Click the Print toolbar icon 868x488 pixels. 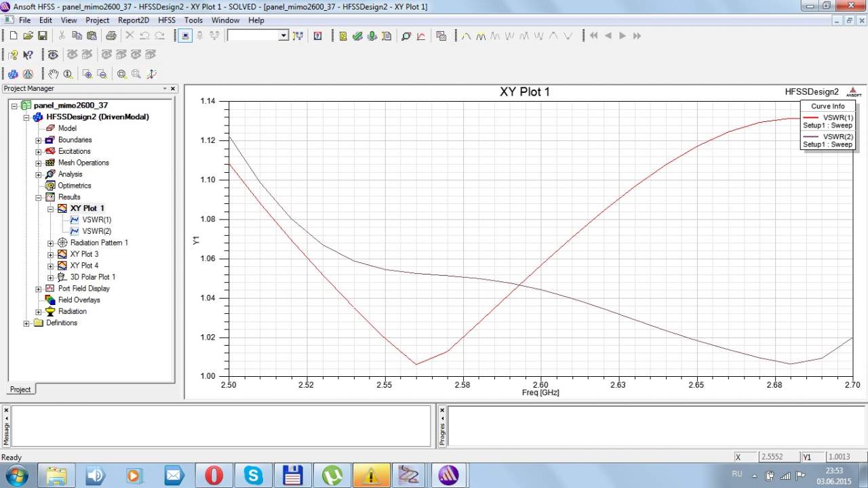pos(111,36)
